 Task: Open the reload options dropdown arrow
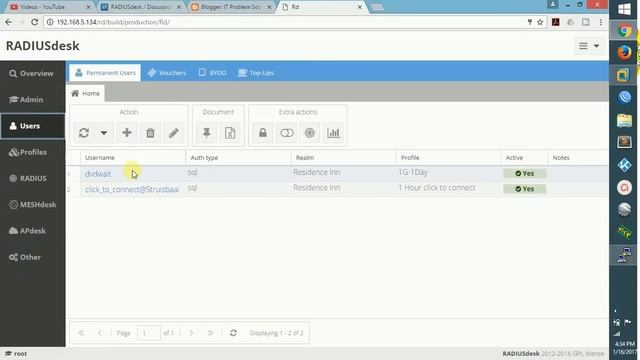(x=104, y=133)
